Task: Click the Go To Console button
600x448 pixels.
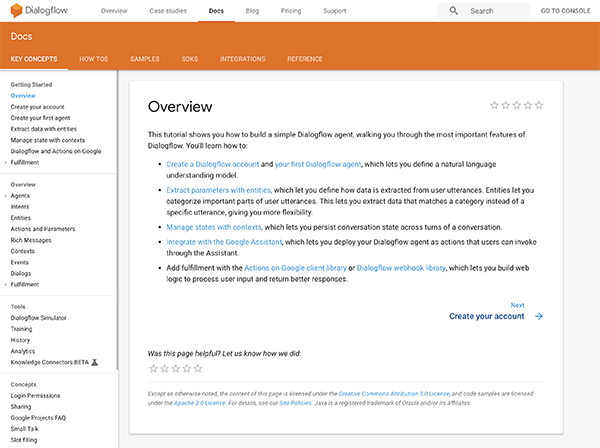Action: coord(566,11)
